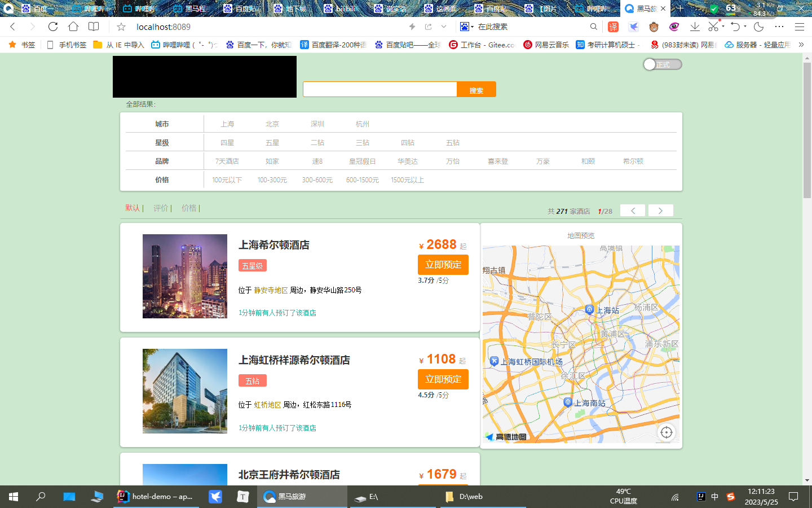Click the purple eye extension icon
The image size is (812, 508).
[x=674, y=27]
